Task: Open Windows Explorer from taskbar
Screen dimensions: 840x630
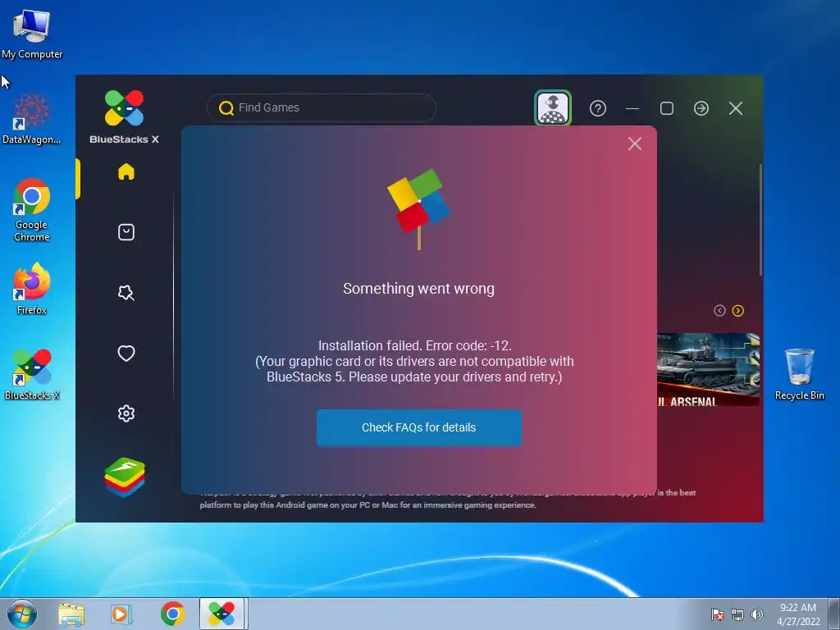Action: tap(71, 614)
